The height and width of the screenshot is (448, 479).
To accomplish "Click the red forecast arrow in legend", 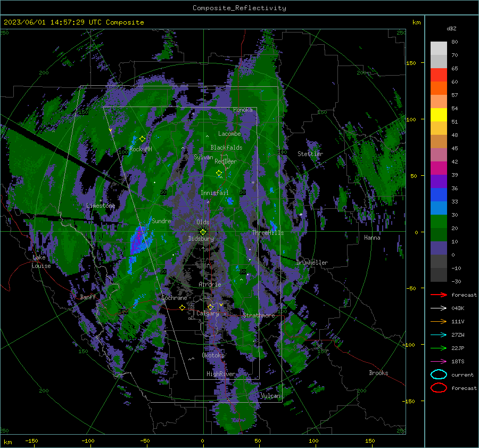I will [439, 295].
